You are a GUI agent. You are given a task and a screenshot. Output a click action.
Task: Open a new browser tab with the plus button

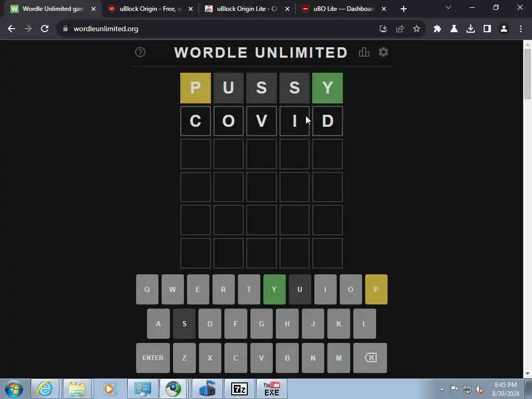click(x=403, y=9)
